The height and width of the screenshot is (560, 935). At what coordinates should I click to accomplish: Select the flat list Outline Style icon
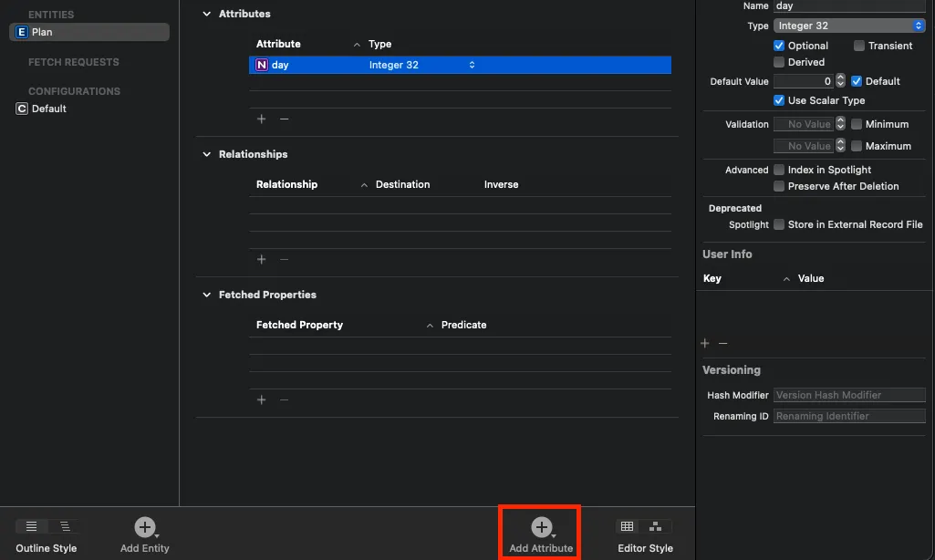click(32, 526)
